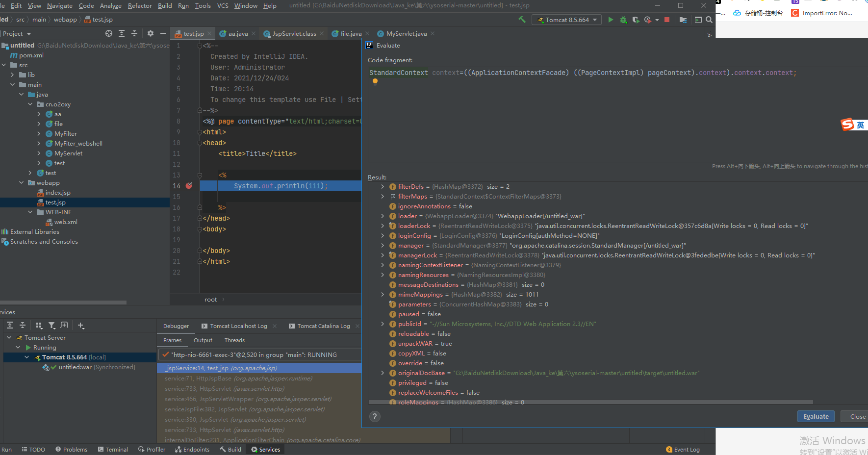Click the lightbulb intention icon in Evaluate
Screen dimensions: 868x455
(x=375, y=82)
